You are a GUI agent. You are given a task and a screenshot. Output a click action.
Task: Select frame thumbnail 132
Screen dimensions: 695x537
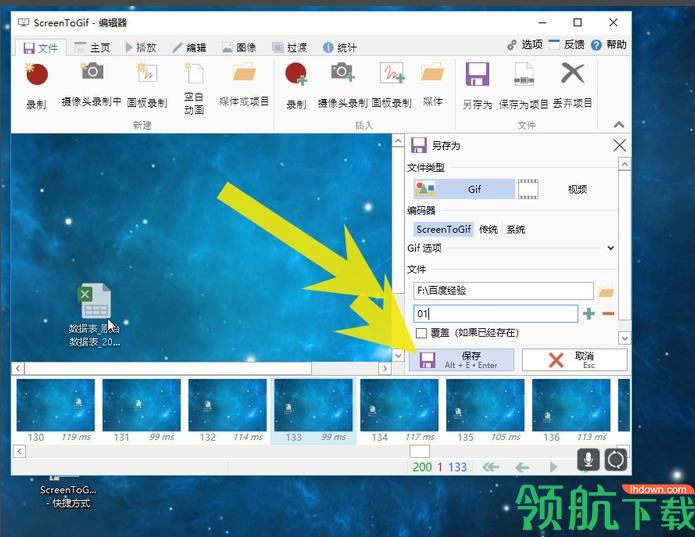point(227,411)
